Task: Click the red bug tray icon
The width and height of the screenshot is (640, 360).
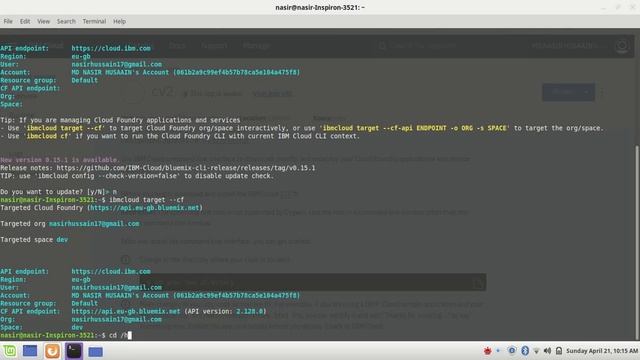Action: click(x=487, y=351)
